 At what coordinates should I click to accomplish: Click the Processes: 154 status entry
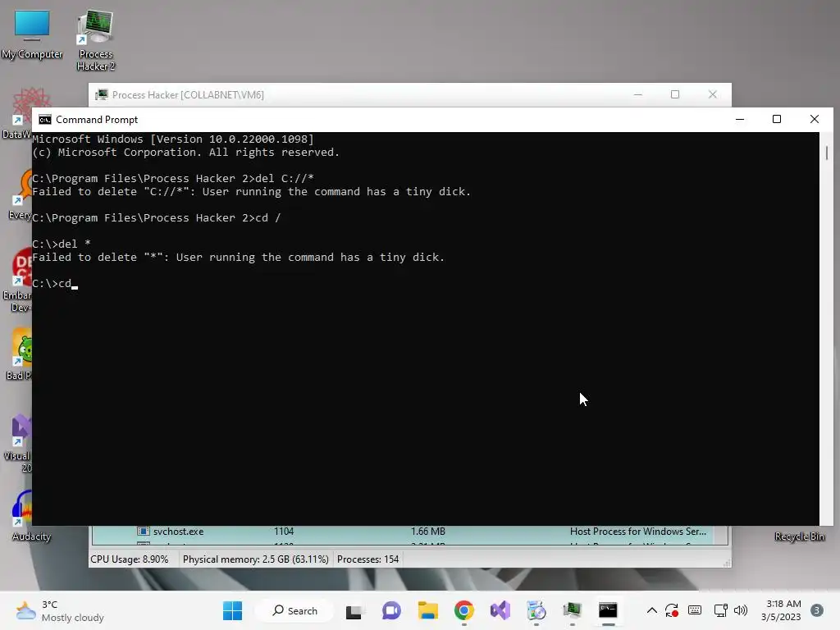coord(368,559)
